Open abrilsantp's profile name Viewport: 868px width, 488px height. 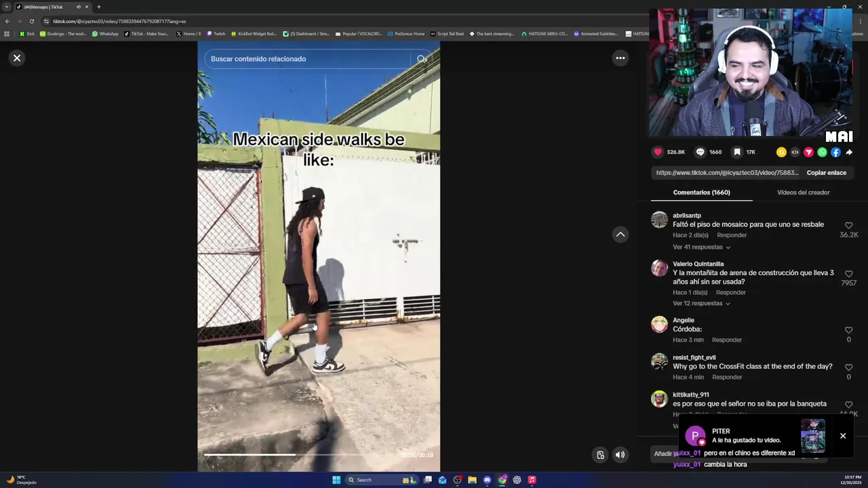[686, 216]
